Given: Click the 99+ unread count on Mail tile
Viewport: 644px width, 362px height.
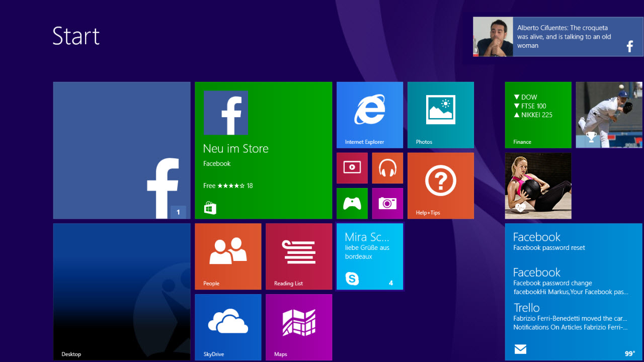Looking at the screenshot, I should (x=630, y=354).
